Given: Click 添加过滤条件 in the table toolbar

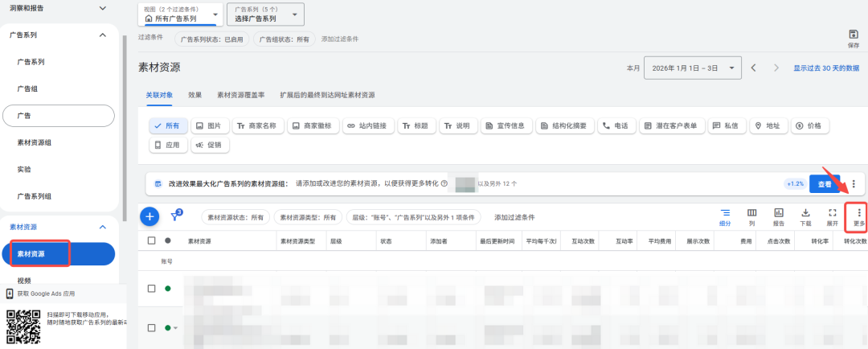Looking at the screenshot, I should [x=515, y=218].
